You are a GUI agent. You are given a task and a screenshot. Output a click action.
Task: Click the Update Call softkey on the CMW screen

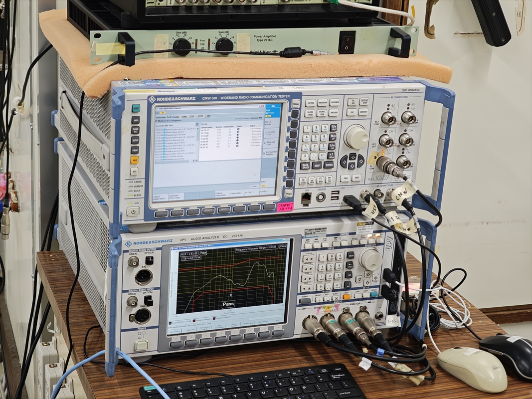[271, 133]
